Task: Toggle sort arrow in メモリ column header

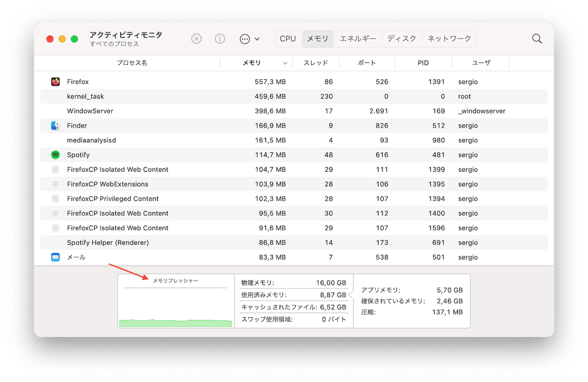Action: pos(285,63)
